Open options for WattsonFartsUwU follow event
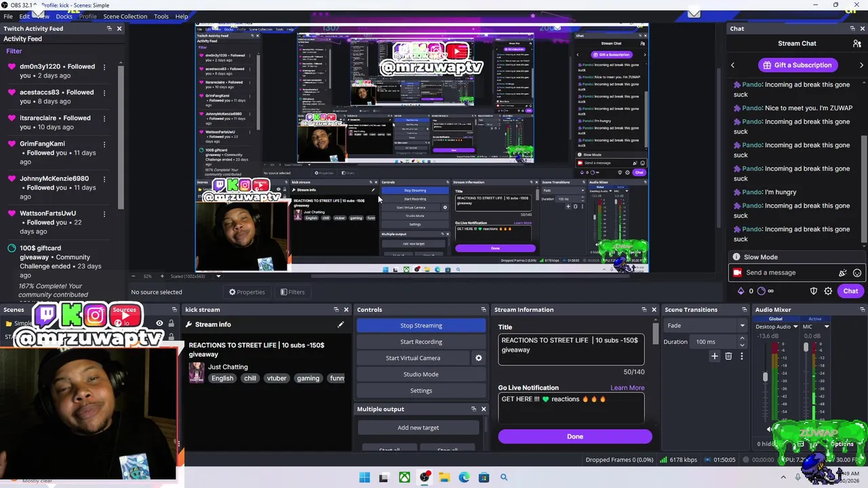The image size is (868, 488). (104, 213)
